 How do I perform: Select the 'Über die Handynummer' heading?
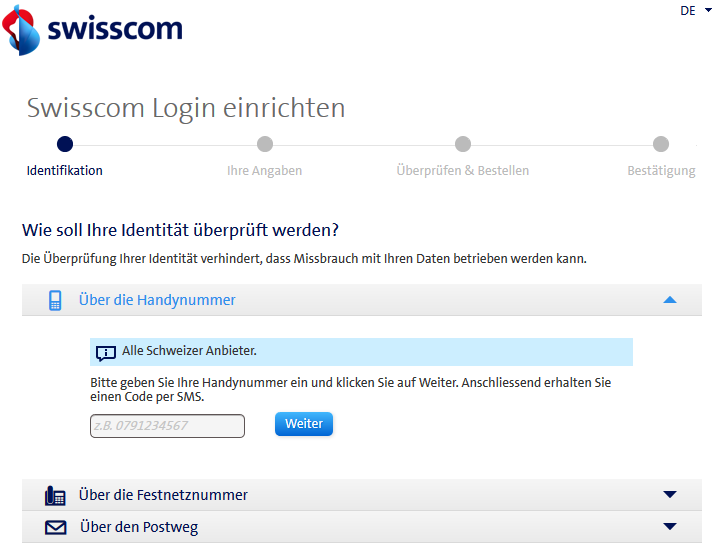coord(157,300)
